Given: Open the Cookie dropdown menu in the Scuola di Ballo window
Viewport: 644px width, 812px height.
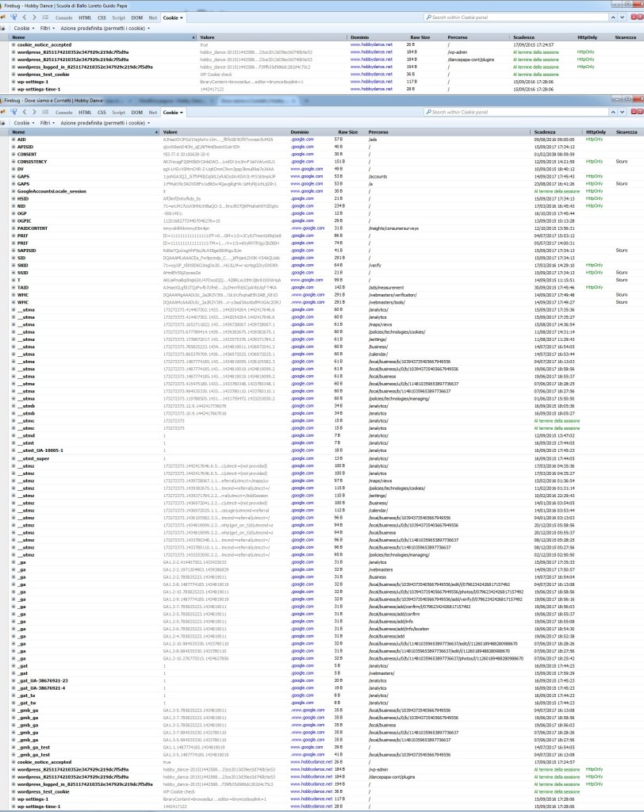Looking at the screenshot, I should (24, 29).
